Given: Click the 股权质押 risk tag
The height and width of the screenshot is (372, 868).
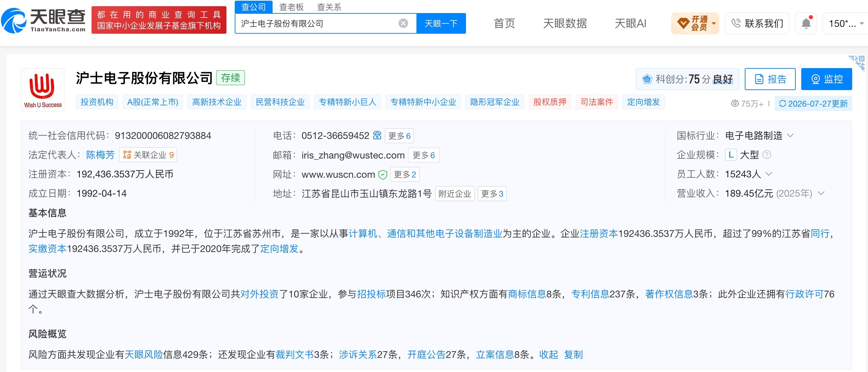Looking at the screenshot, I should tap(550, 102).
